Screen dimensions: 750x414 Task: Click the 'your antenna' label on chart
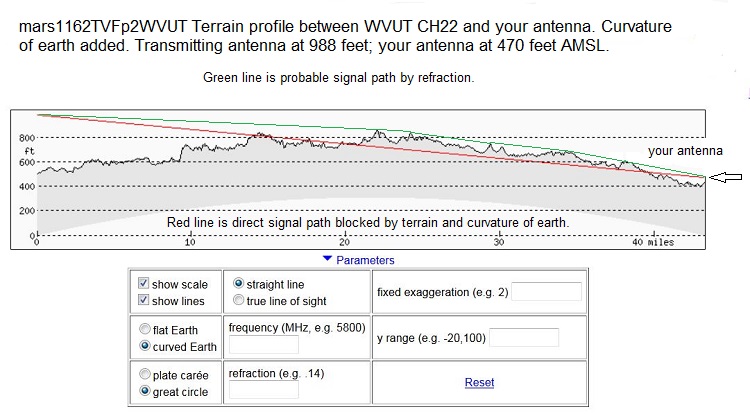click(x=684, y=151)
